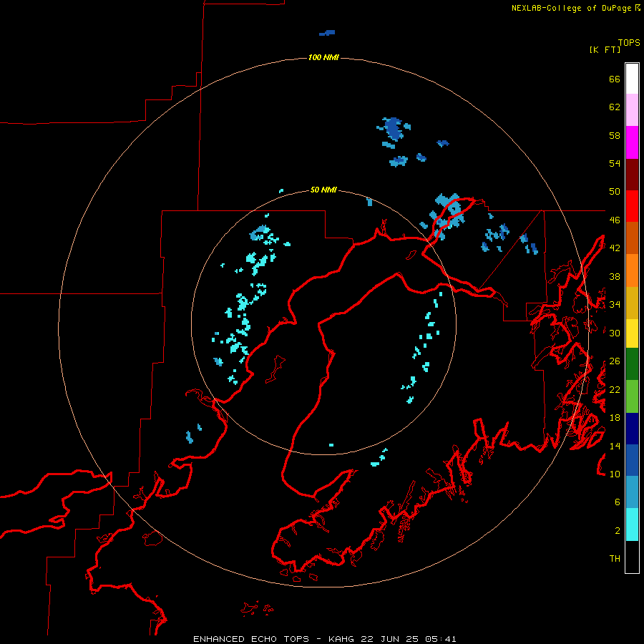Click the "30" legend value
The image size is (644, 644).
615,333
